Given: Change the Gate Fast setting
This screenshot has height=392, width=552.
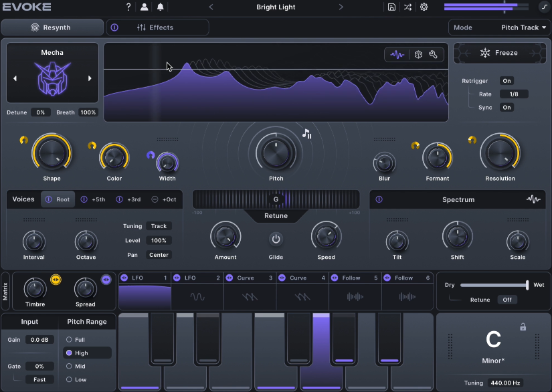Looking at the screenshot, I should [39, 379].
